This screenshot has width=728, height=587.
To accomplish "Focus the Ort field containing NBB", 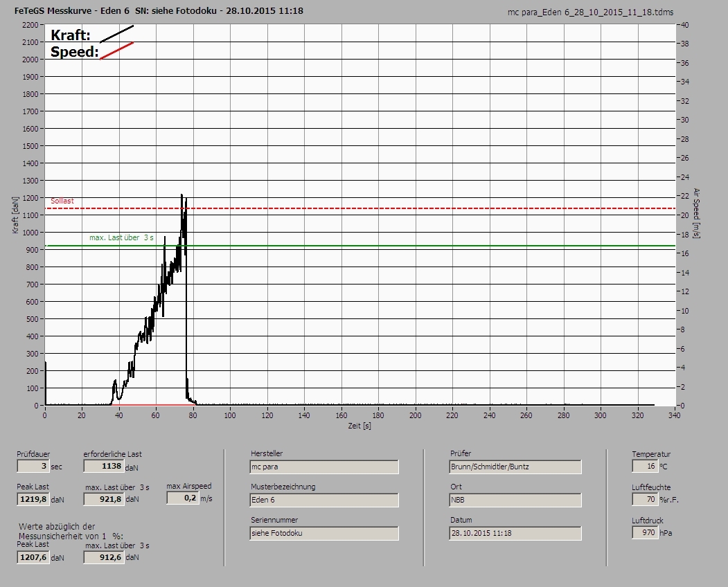I will [x=515, y=500].
